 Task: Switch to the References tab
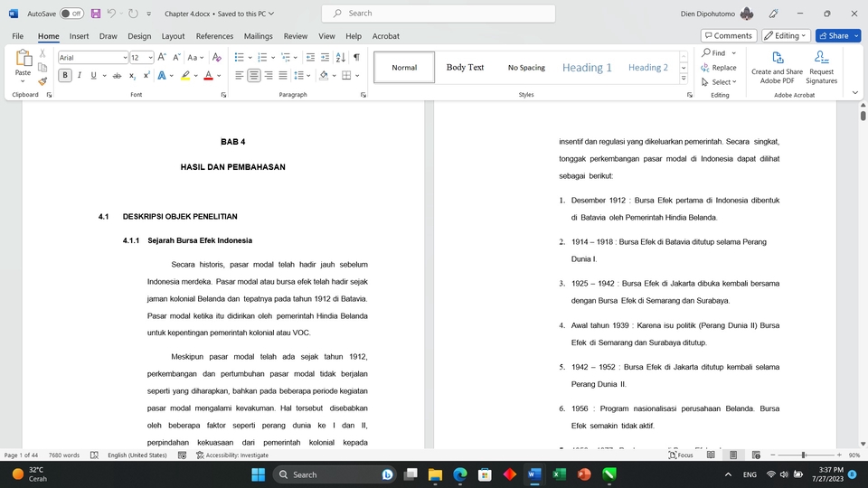pyautogui.click(x=215, y=36)
